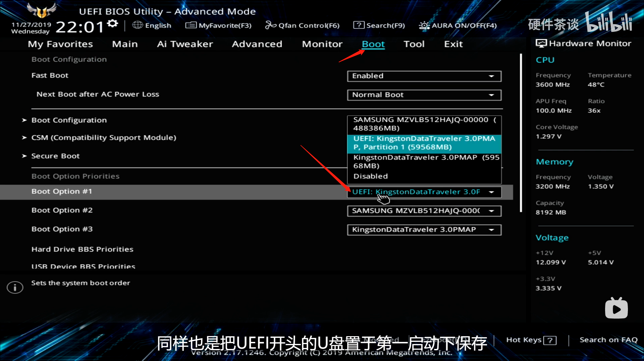Open the My Favorites tab
644x361 pixels.
click(60, 44)
